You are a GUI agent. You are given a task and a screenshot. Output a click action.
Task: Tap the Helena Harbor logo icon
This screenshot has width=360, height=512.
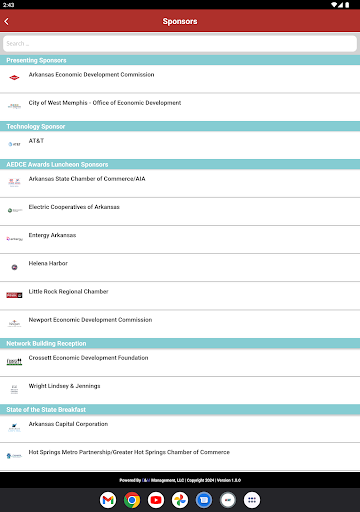[14, 267]
